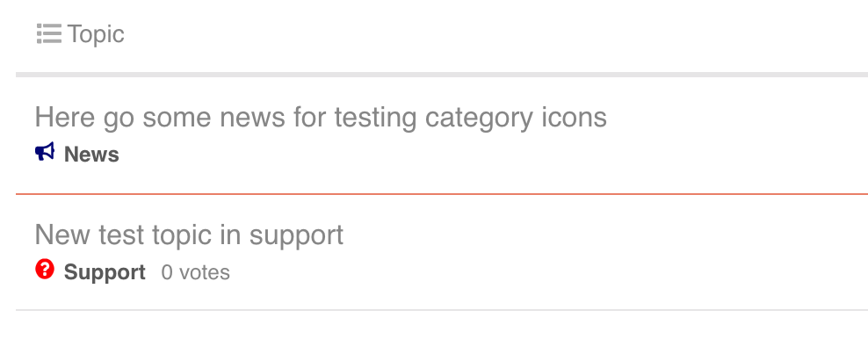Click the number 0 in the votes count
Screen dimensions: 868x339
click(x=167, y=272)
